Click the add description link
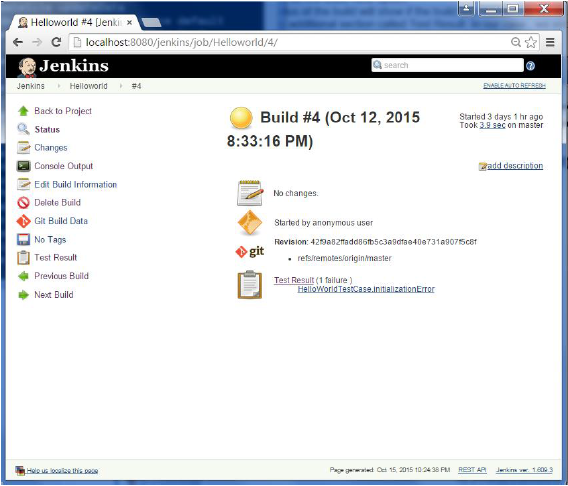This screenshot has width=568, height=486. pos(515,166)
